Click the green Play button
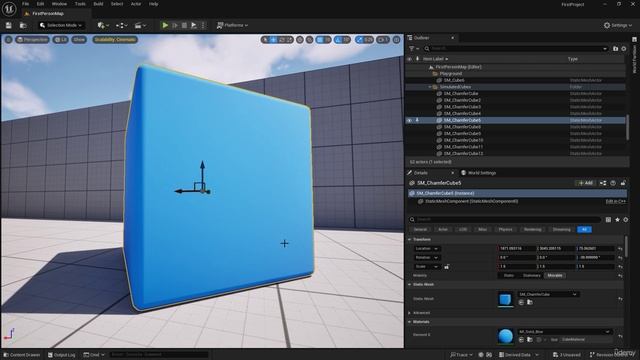The height and width of the screenshot is (360, 640). click(x=165, y=25)
